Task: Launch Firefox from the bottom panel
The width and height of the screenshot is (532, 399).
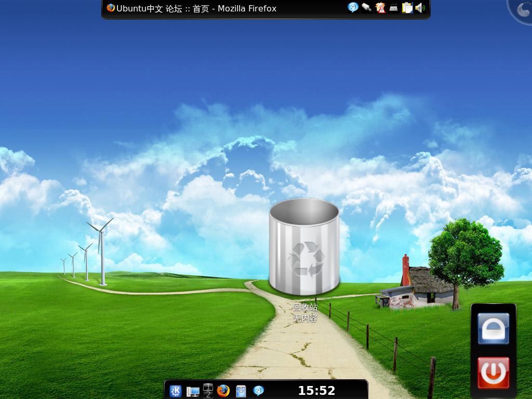Action: (223, 391)
